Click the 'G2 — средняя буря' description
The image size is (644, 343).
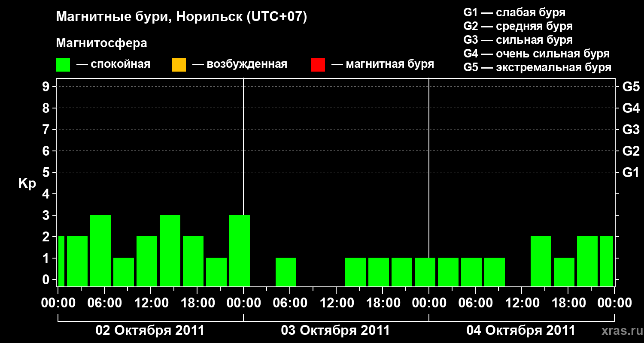pyautogui.click(x=518, y=26)
